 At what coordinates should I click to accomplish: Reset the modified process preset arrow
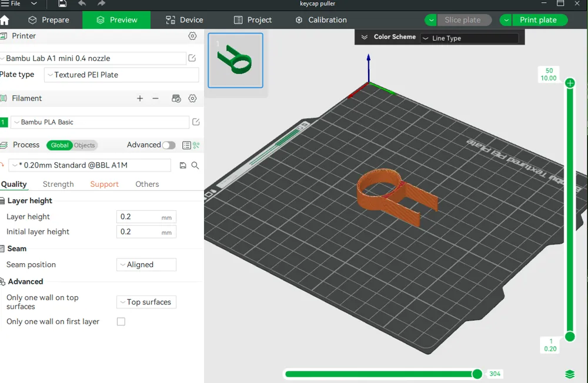point(2,164)
